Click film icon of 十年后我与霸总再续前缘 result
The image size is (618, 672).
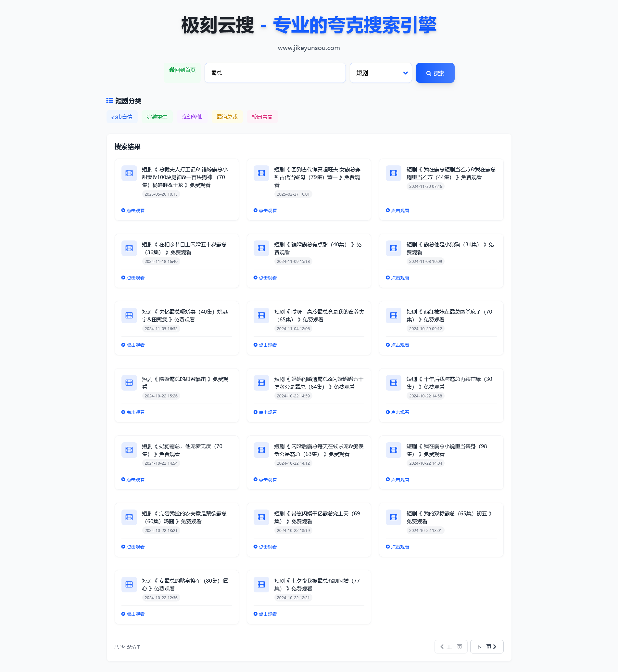point(394,382)
